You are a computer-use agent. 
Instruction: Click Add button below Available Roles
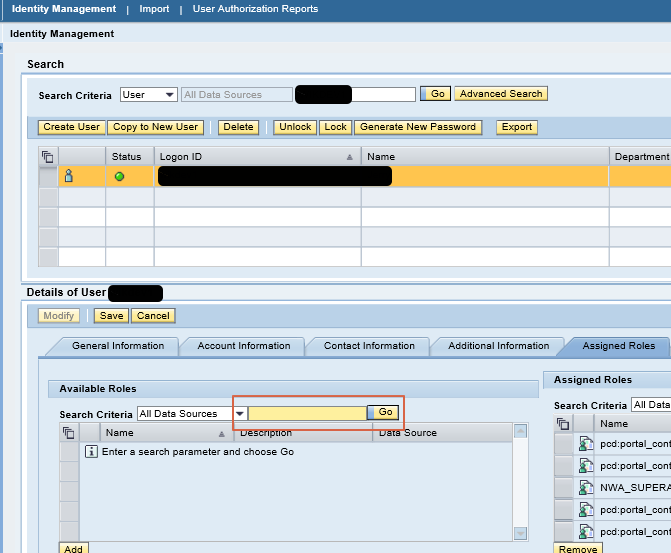[x=74, y=548]
